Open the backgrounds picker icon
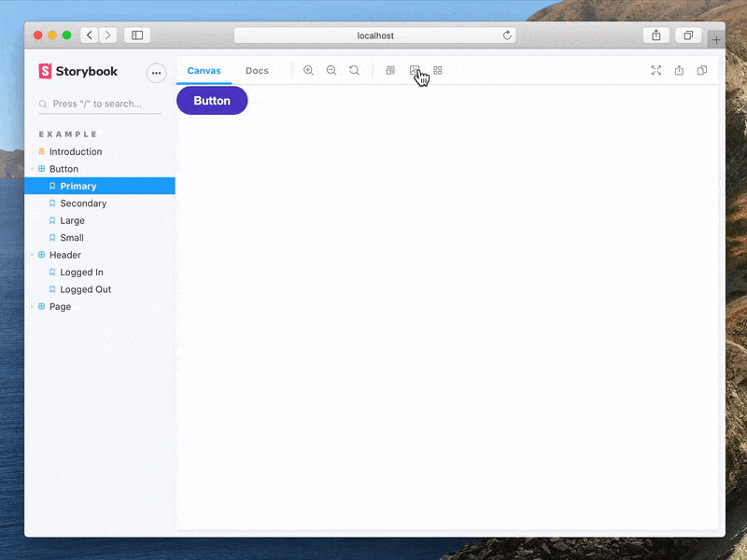 click(415, 71)
